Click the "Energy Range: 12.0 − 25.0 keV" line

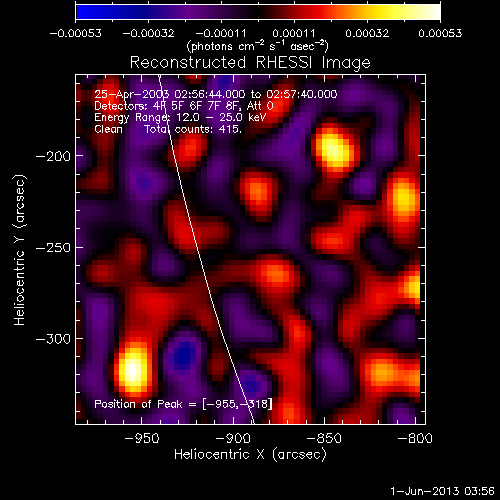tap(180, 117)
